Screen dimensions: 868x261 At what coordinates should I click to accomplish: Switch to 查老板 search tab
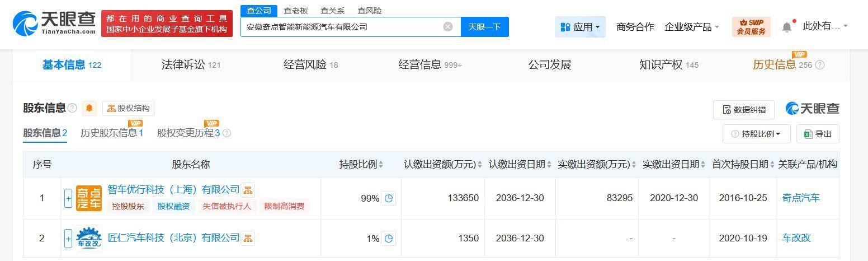[x=296, y=11]
